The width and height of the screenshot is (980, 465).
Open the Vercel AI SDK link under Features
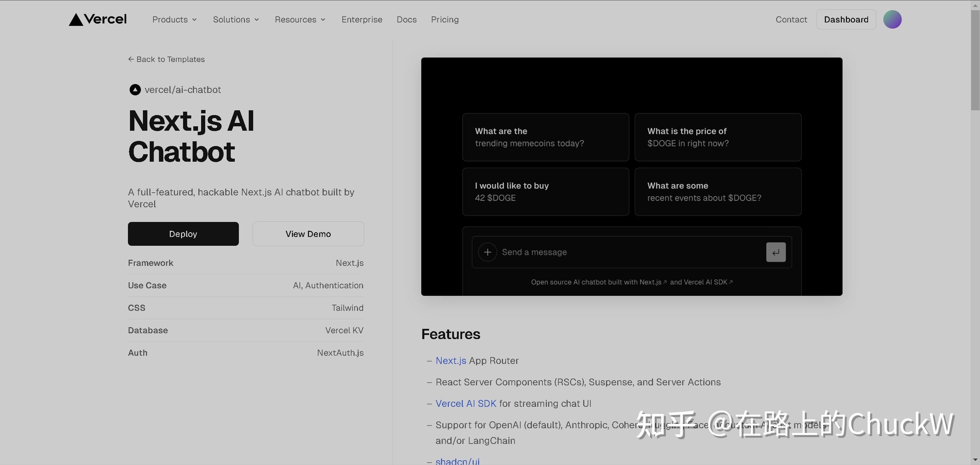click(465, 403)
